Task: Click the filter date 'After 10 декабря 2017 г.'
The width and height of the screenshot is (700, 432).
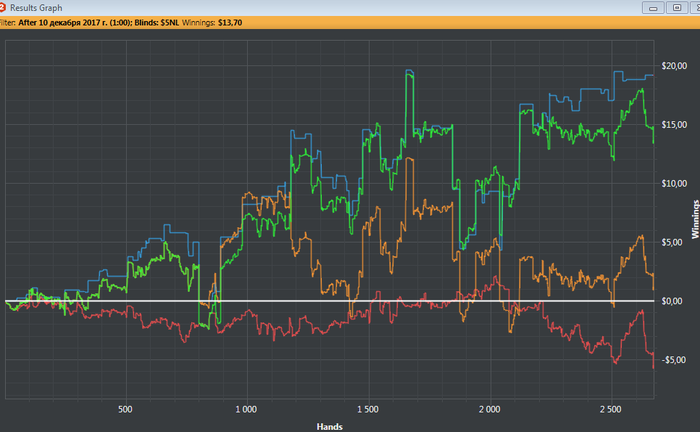Action: point(62,23)
